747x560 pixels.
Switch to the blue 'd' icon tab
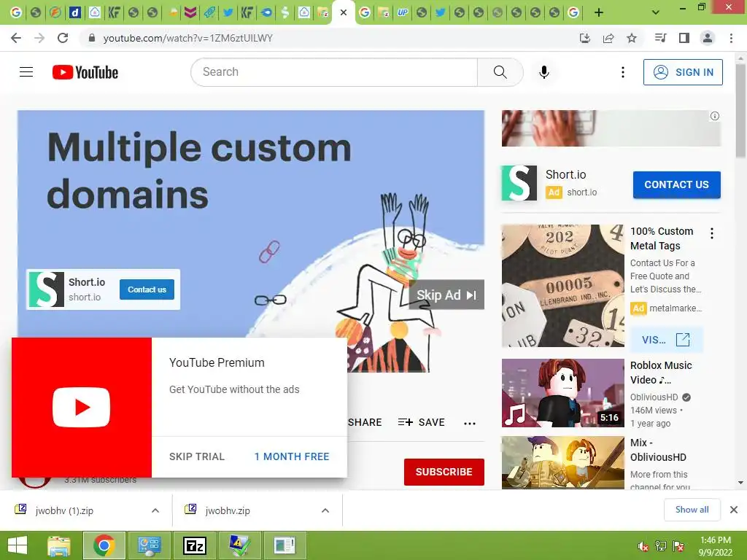pos(75,12)
